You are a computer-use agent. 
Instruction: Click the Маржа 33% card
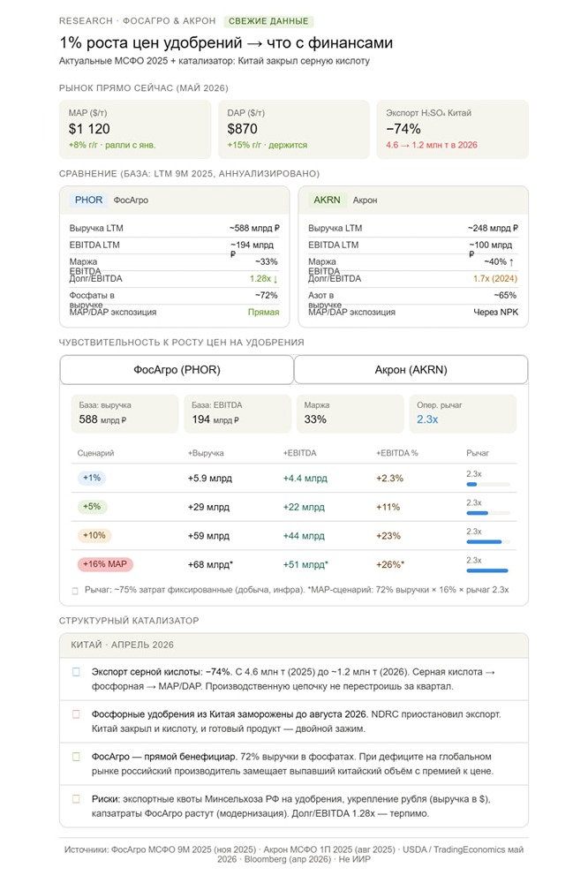(x=350, y=413)
